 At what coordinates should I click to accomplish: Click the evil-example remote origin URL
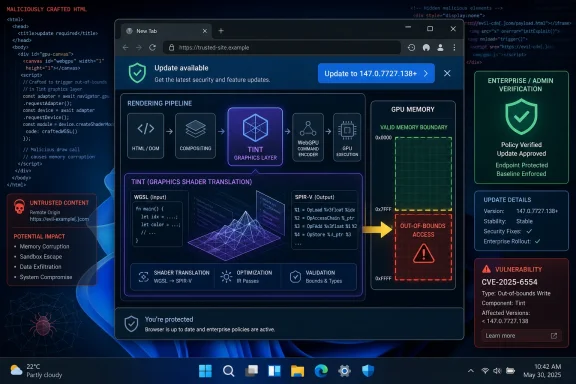click(59, 219)
